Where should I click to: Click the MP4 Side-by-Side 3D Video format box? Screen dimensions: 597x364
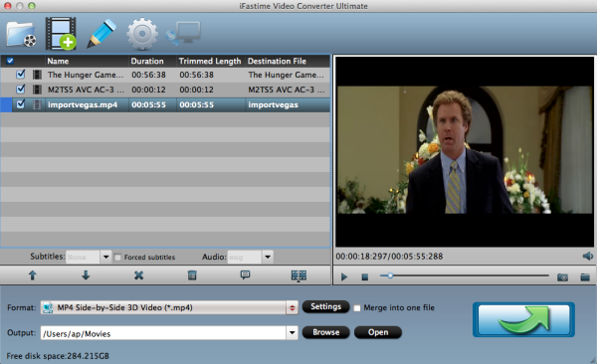169,307
